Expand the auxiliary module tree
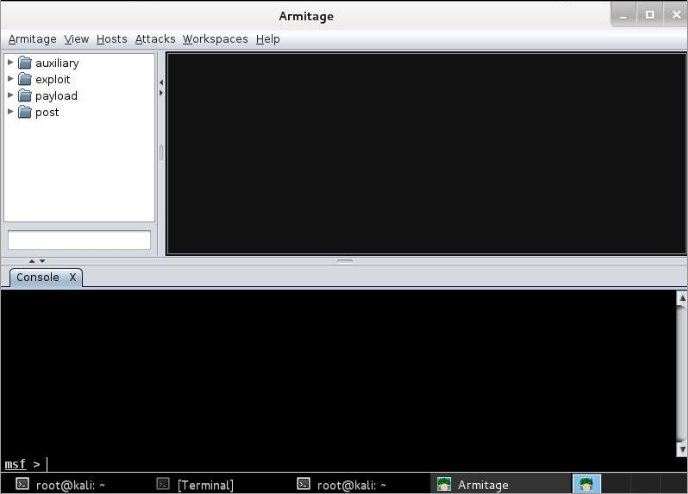This screenshot has width=688, height=494. point(11,63)
